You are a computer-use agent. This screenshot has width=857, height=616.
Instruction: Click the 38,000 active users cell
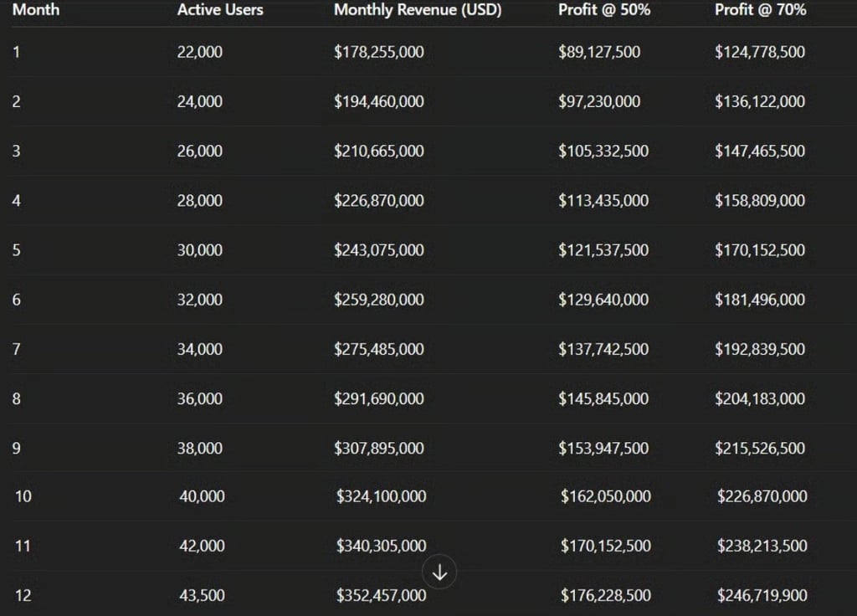pyautogui.click(x=200, y=449)
